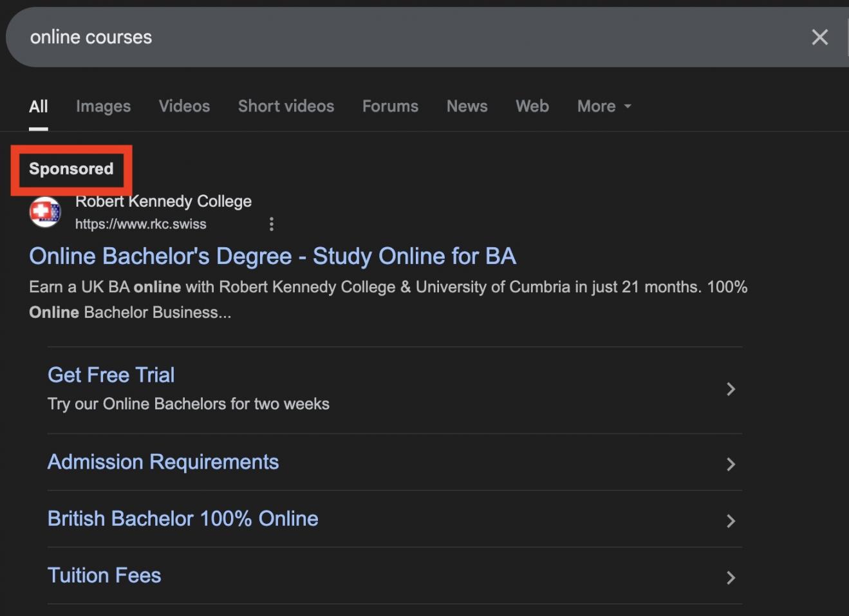Switch to the Web filter tab

[x=532, y=106]
